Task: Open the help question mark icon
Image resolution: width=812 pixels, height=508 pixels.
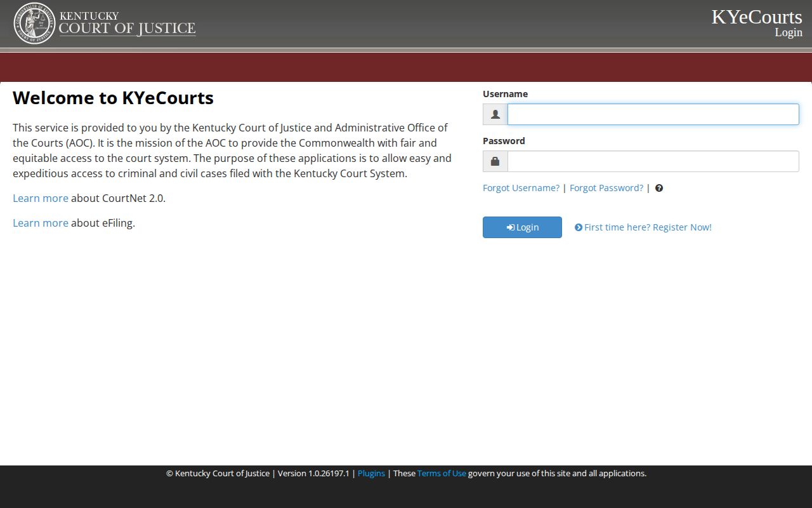Action: click(x=659, y=188)
